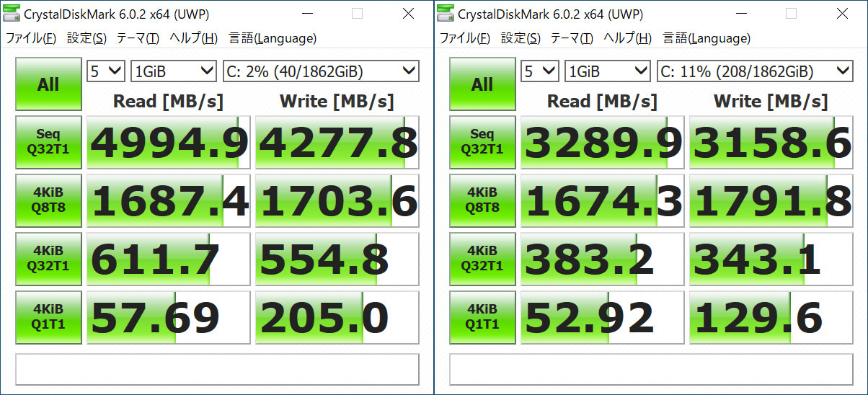Start 4KiB Q32T1 test in right window

tap(482, 259)
